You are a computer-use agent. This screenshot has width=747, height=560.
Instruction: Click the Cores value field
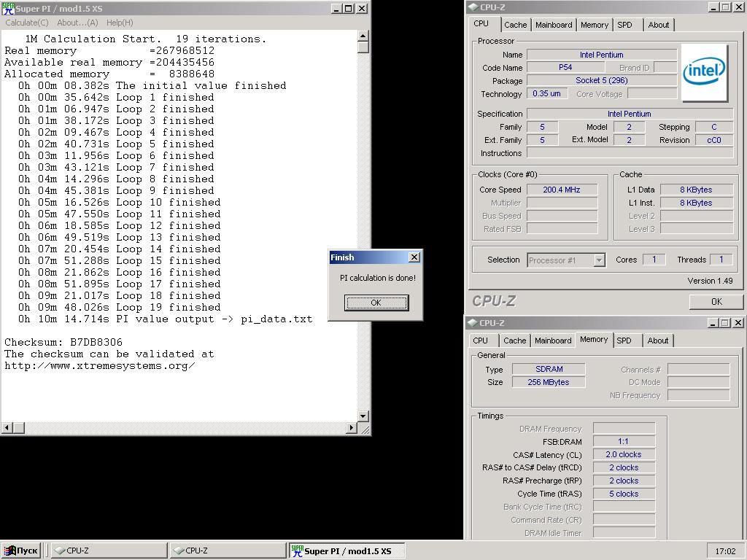[x=654, y=260]
